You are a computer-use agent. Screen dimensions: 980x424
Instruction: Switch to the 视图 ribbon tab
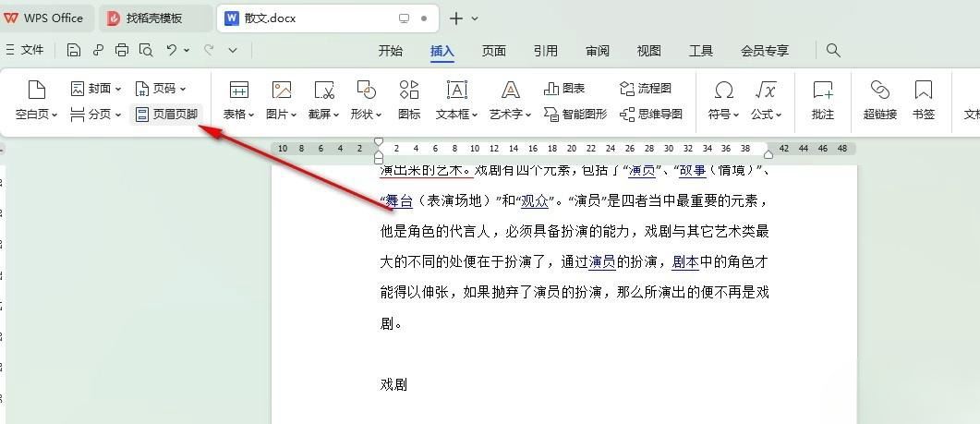coord(648,51)
